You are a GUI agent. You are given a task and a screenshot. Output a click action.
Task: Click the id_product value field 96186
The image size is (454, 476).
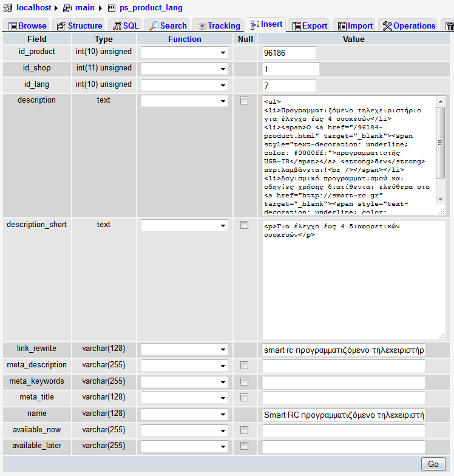tap(289, 53)
